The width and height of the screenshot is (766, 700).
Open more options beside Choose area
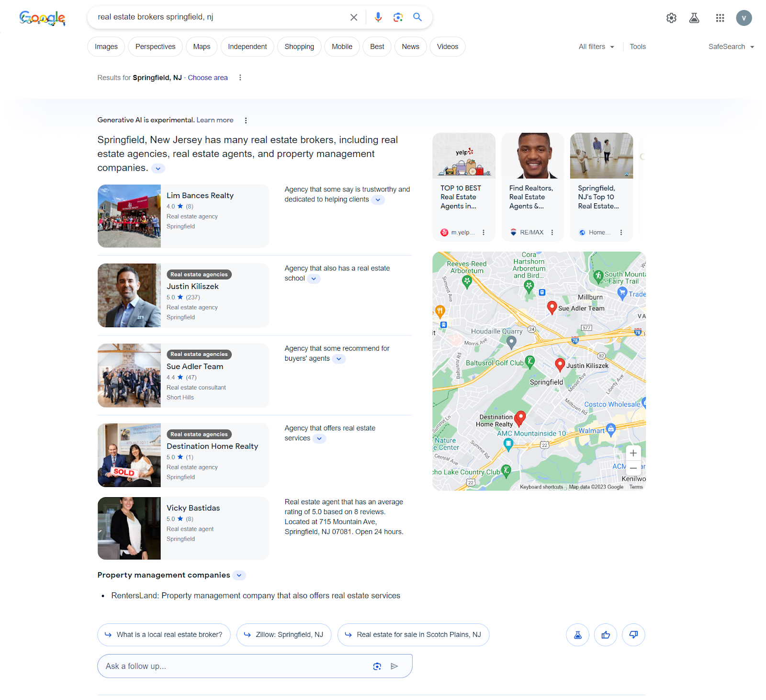[x=240, y=78]
